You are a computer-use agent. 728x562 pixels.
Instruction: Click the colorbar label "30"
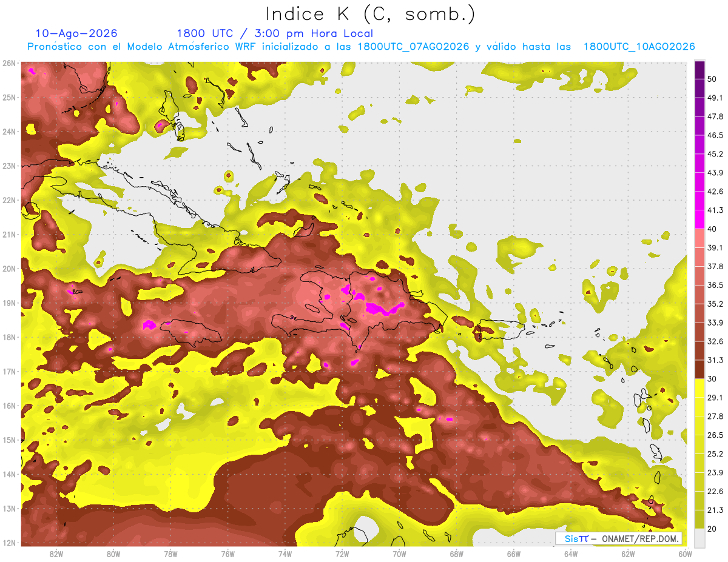point(712,379)
